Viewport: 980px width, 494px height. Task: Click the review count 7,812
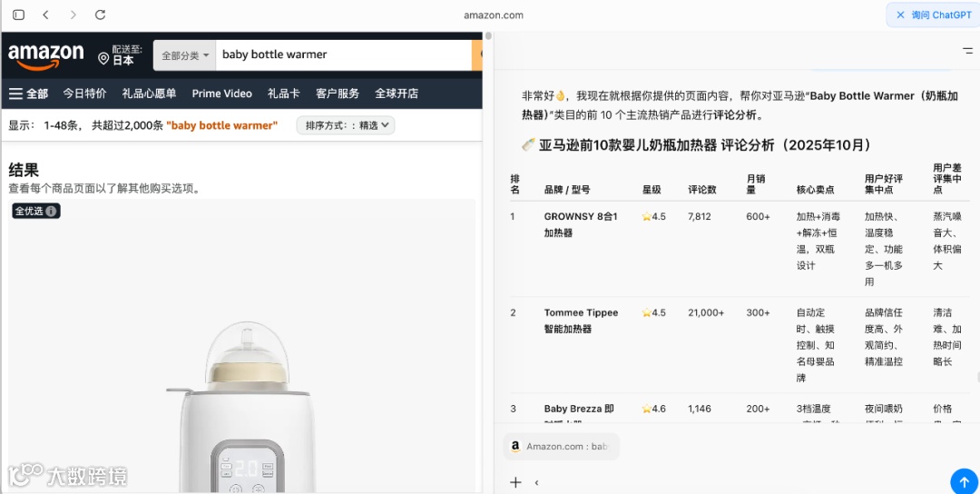(700, 216)
